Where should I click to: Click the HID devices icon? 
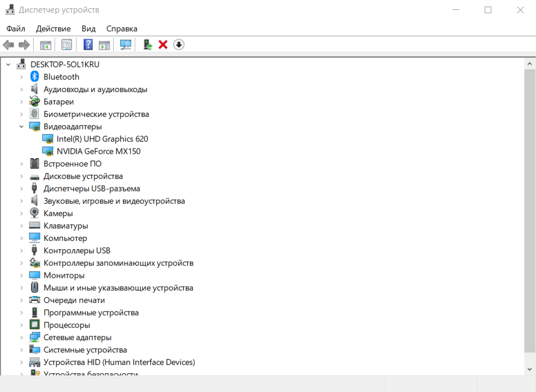[x=35, y=362]
